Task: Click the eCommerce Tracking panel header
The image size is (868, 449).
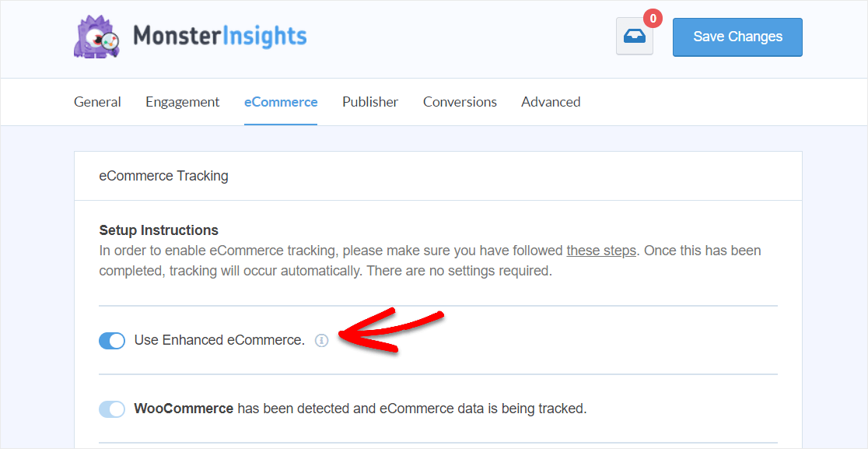Action: (x=164, y=176)
